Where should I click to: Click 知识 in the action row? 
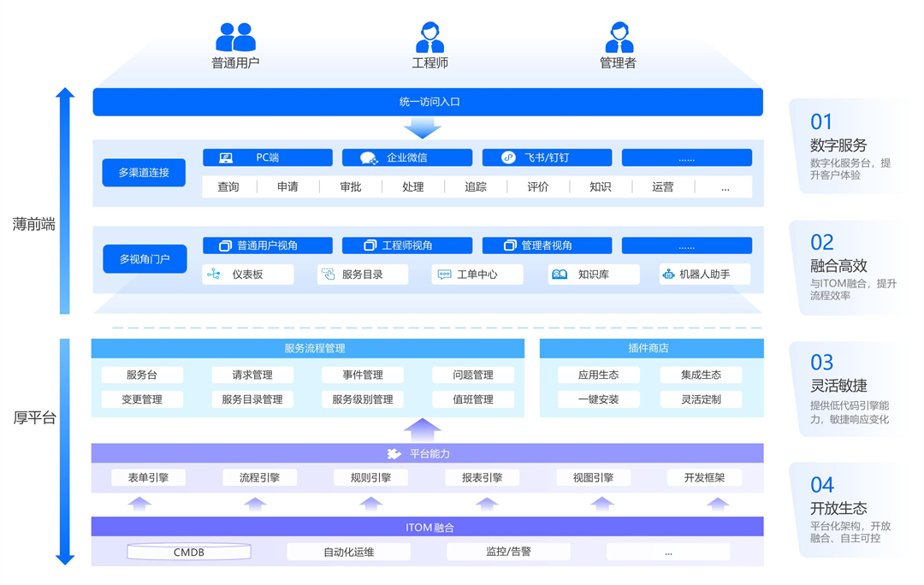pyautogui.click(x=601, y=186)
